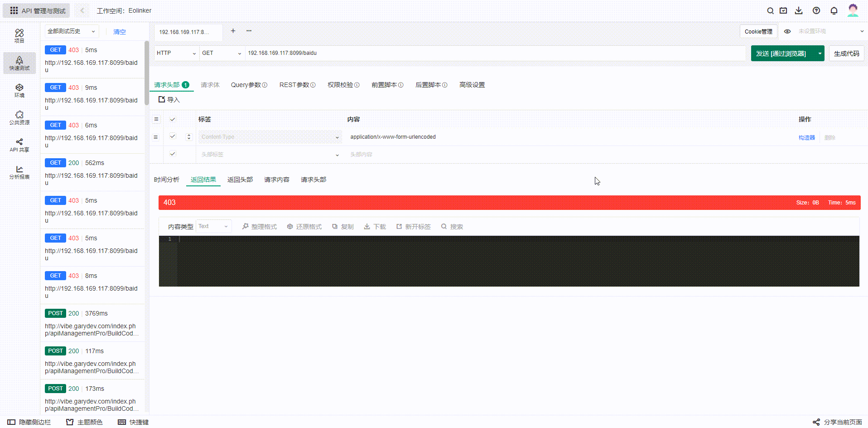Image resolution: width=868 pixels, height=428 pixels.
Task: Click the history list scrollbar
Action: tap(147, 73)
